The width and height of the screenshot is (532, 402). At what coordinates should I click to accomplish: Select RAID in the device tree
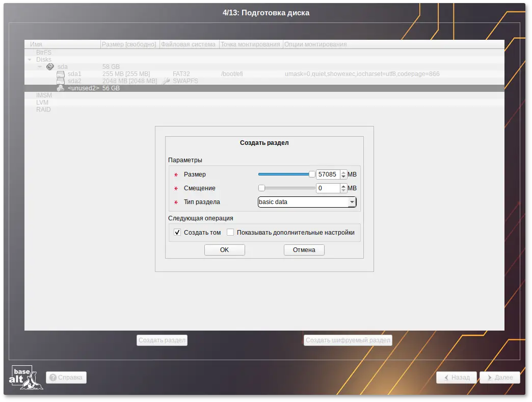click(44, 110)
